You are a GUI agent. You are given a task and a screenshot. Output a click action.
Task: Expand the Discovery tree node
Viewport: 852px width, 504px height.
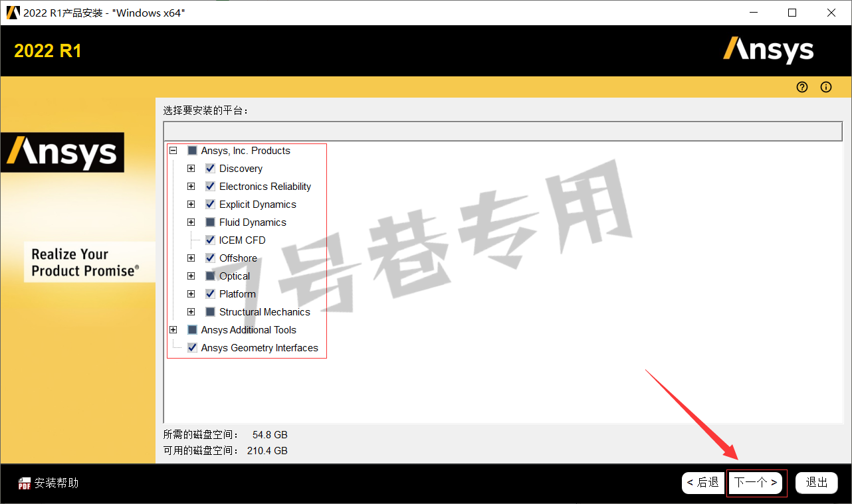click(191, 169)
